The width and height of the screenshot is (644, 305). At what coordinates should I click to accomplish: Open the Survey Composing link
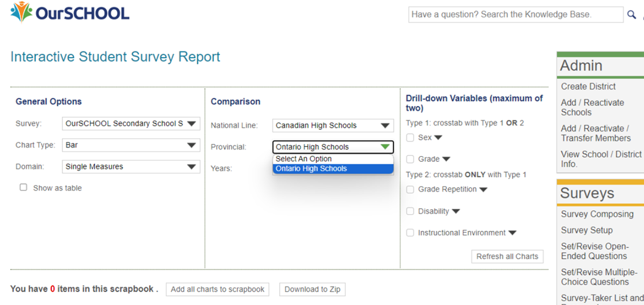coord(597,214)
